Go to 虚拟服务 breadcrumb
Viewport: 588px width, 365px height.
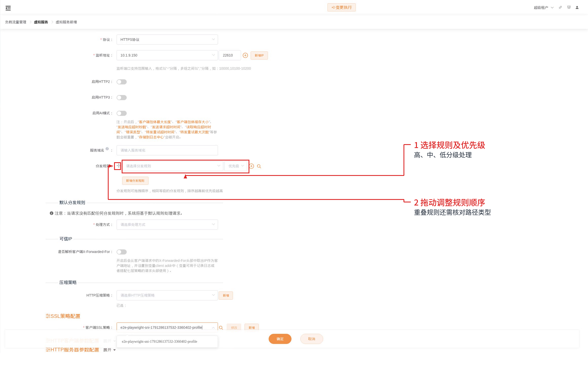(x=41, y=22)
